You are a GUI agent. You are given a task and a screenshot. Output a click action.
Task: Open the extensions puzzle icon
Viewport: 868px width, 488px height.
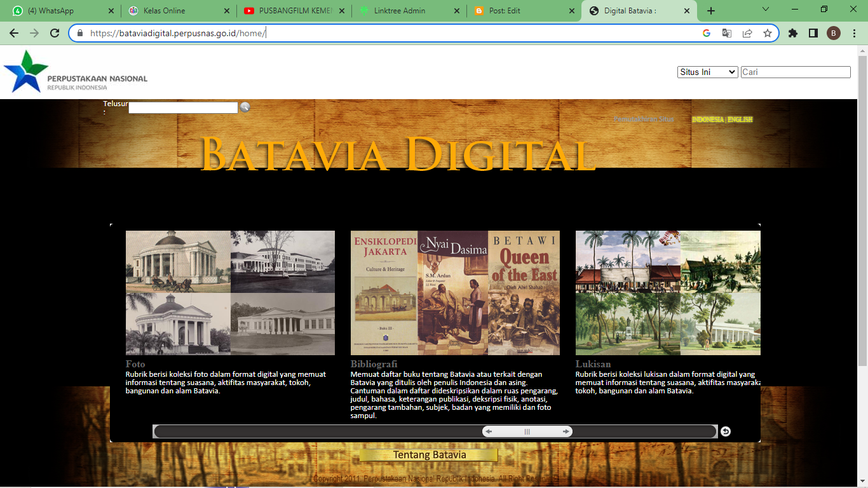tap(793, 33)
